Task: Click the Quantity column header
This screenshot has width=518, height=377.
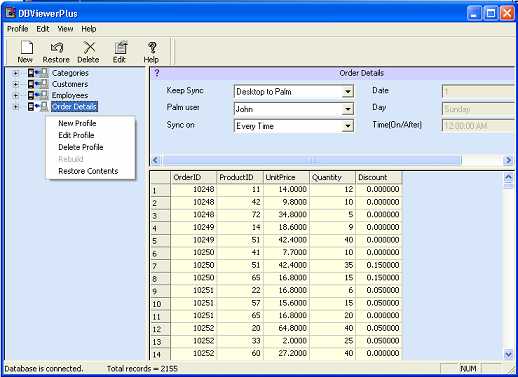Action: pyautogui.click(x=332, y=177)
